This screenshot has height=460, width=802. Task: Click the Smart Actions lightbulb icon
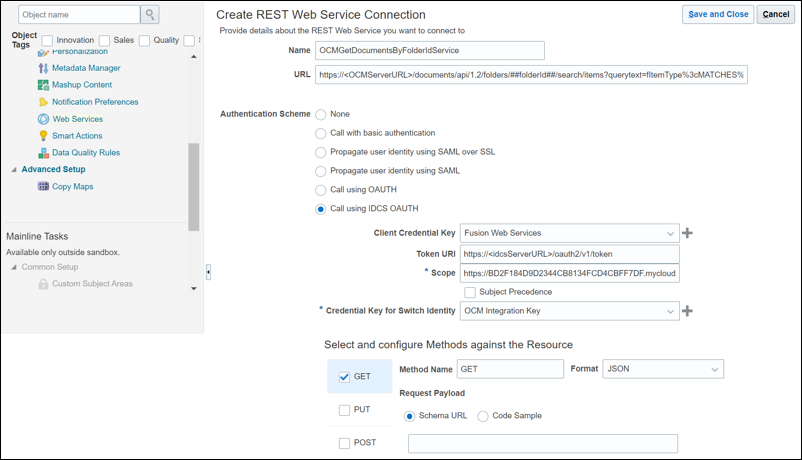point(43,136)
